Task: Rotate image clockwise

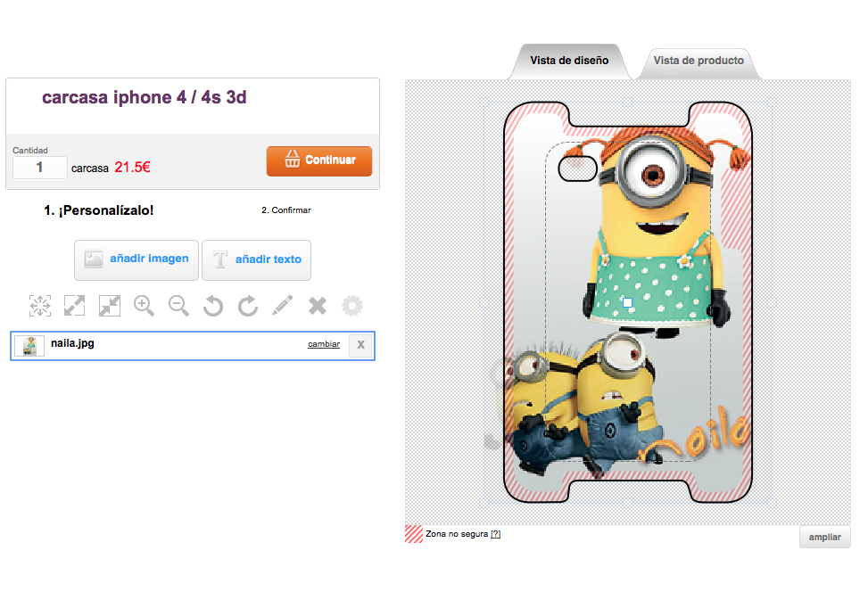Action: tap(247, 306)
